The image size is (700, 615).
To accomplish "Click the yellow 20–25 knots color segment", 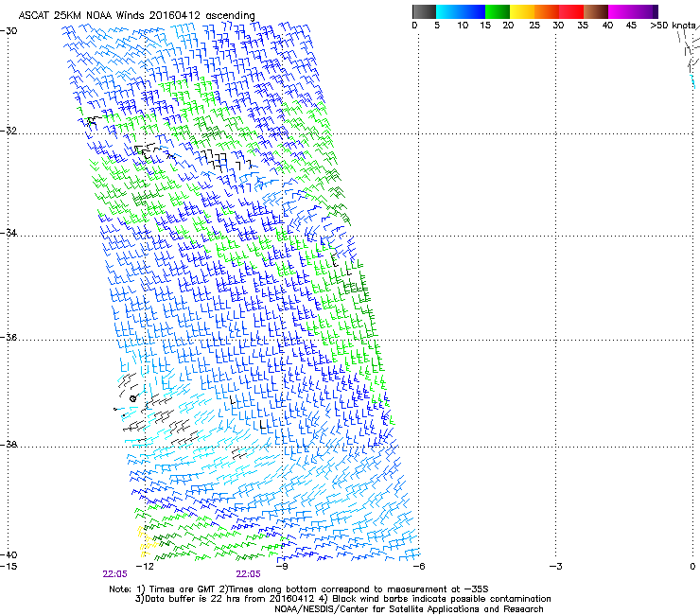I will coord(522,11).
